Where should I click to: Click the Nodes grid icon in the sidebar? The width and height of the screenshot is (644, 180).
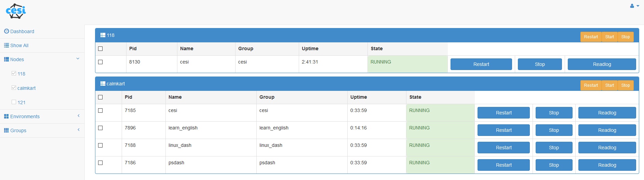[6, 59]
